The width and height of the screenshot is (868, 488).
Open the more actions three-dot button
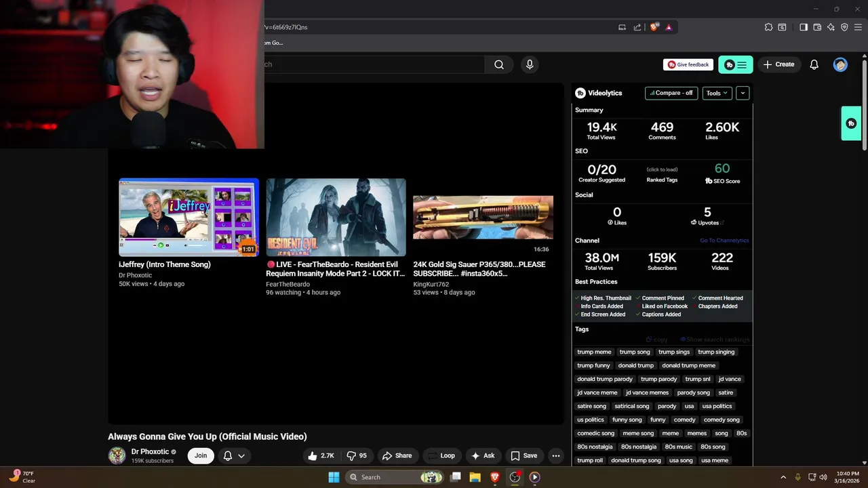[x=556, y=455]
